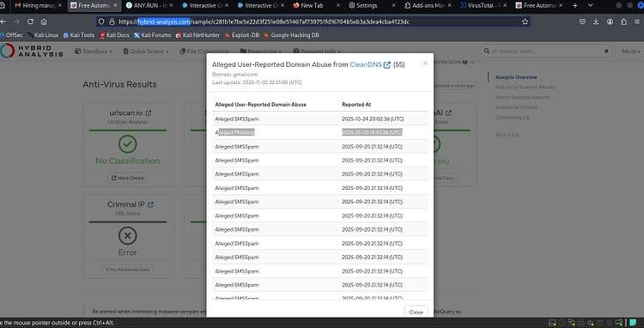View site security lock info

point(112,21)
